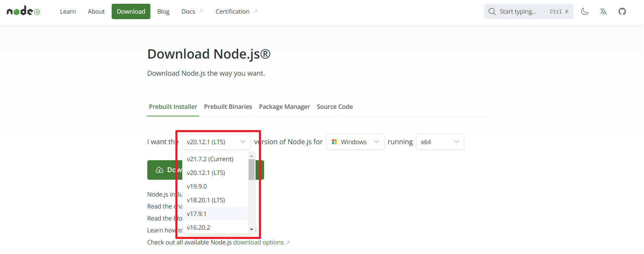Image resolution: width=644 pixels, height=254 pixels.
Task: Click the chevron of the Windows dropdown
Action: (376, 142)
